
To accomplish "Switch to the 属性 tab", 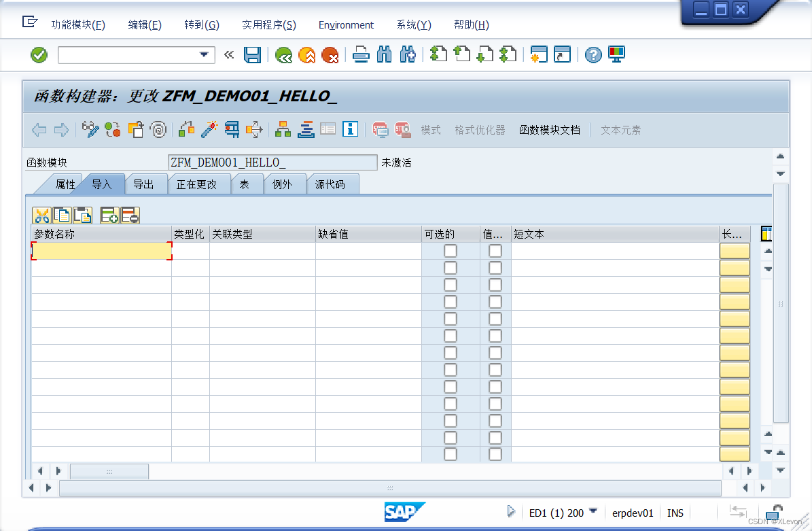I will tap(65, 184).
